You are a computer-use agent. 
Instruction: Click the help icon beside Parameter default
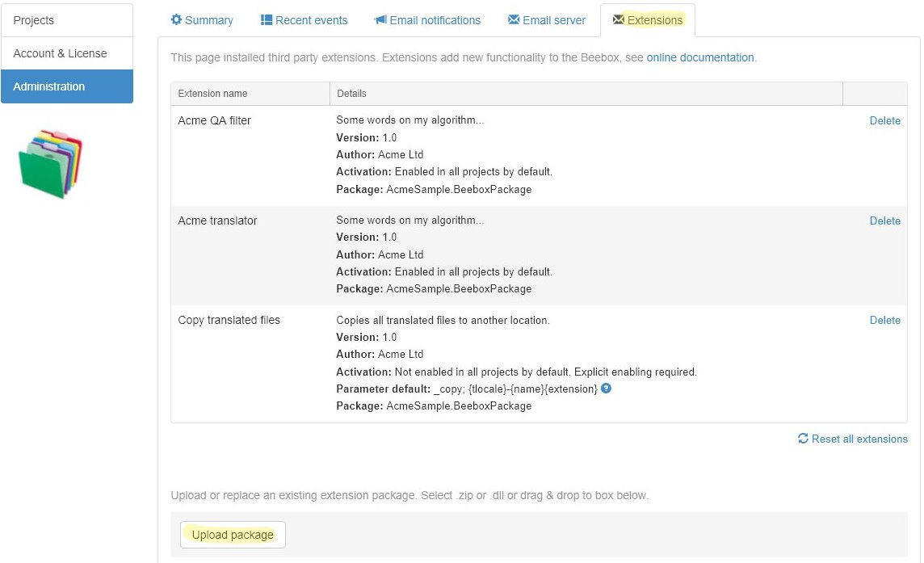606,389
